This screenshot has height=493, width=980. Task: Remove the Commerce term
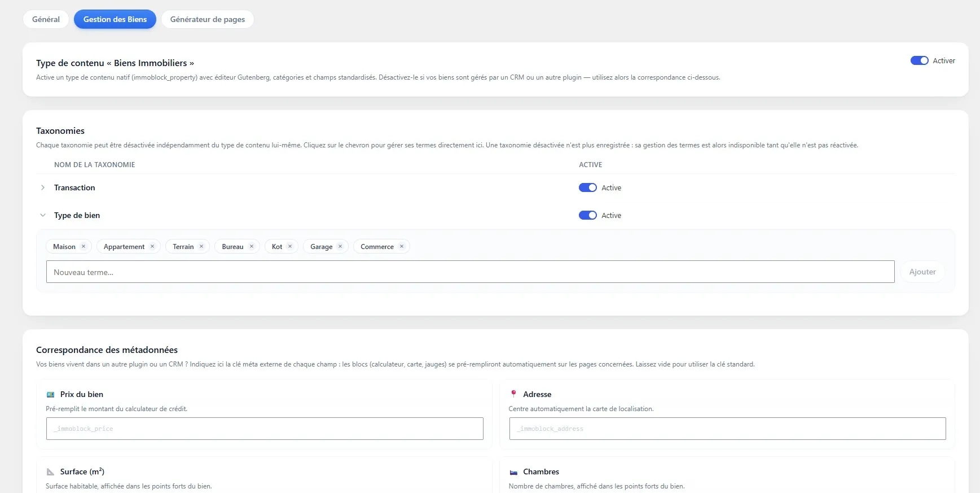coord(402,246)
